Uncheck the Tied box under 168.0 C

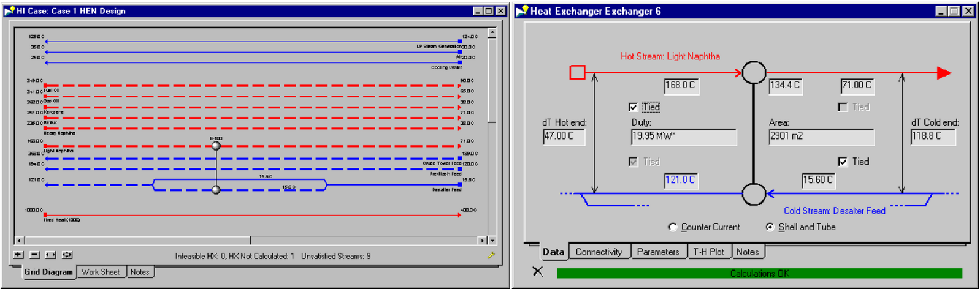pyautogui.click(x=633, y=107)
